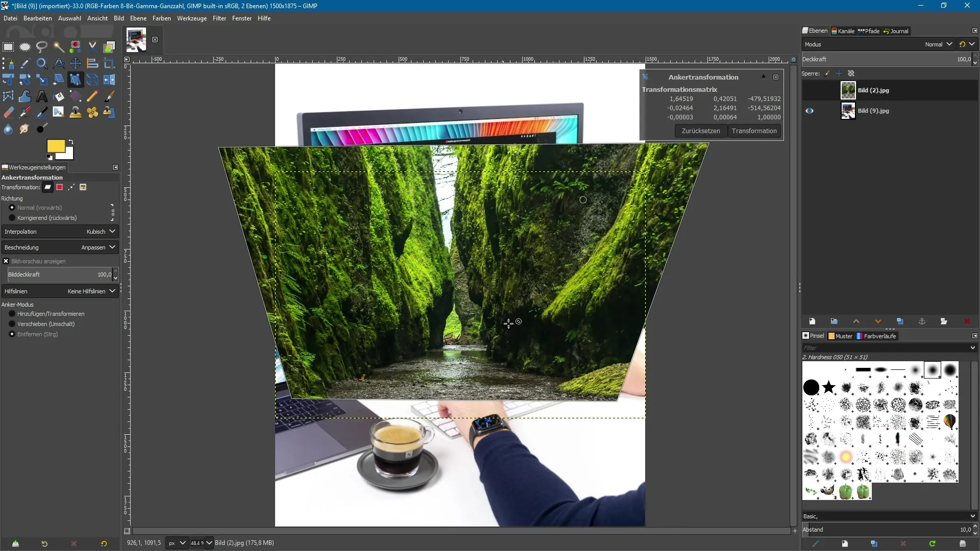This screenshot has height=551, width=980.
Task: Select the Text tool
Action: click(42, 96)
